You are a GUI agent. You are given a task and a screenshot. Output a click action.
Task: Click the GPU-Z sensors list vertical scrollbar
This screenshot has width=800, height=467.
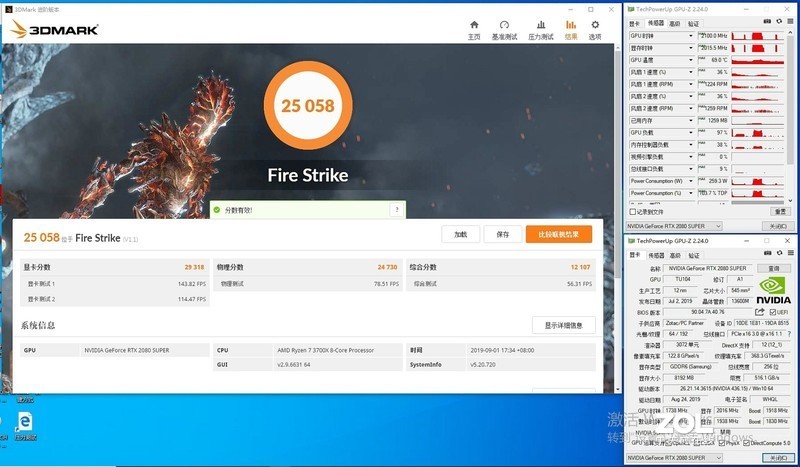pos(790,117)
